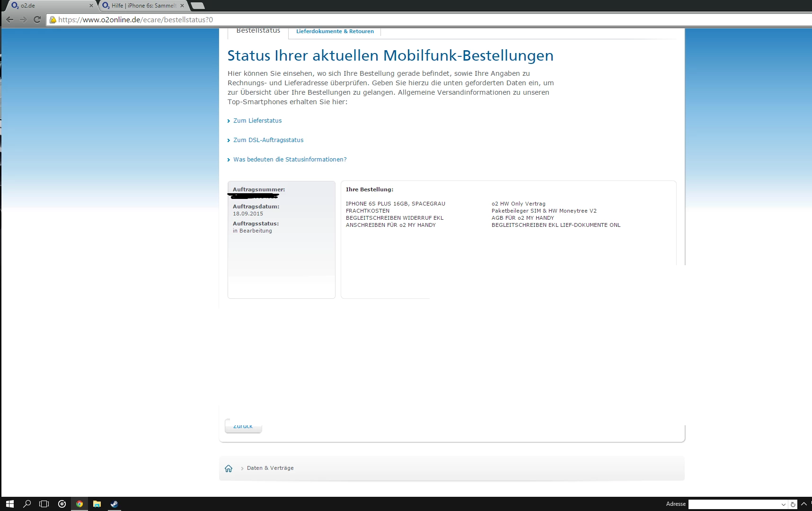Click the refresh icon in the Adresse toolbar
Viewport: 812px width, 511px height.
tap(793, 504)
